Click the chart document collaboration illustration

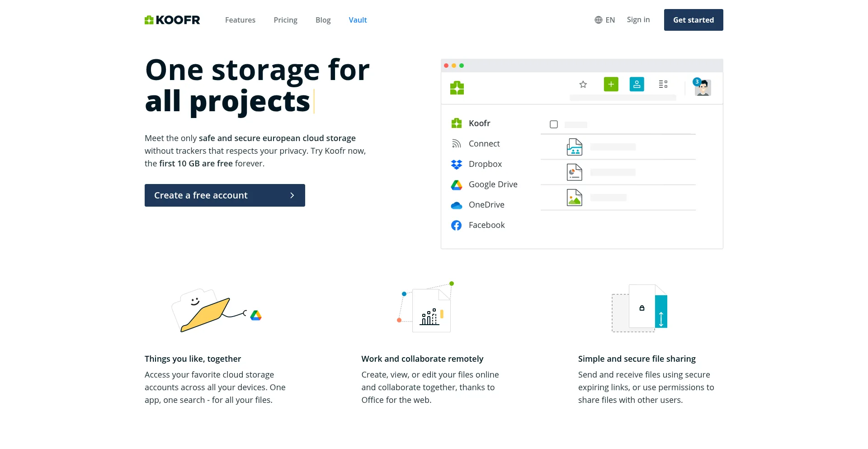pos(425,307)
